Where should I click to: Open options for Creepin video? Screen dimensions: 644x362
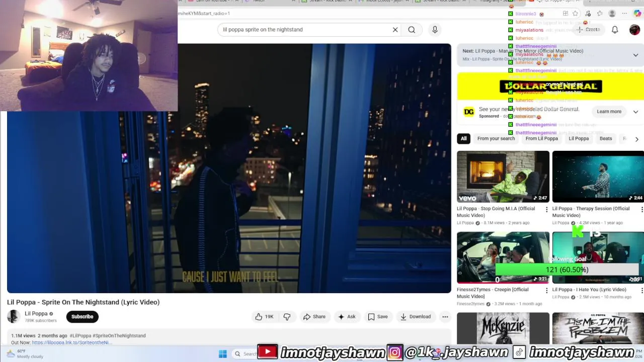tap(546, 291)
